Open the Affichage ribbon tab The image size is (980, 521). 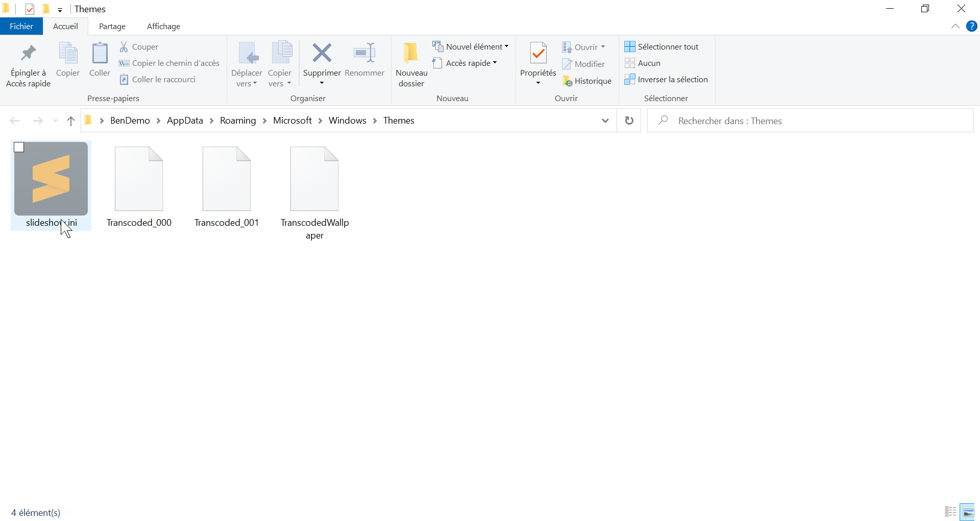[x=163, y=27]
